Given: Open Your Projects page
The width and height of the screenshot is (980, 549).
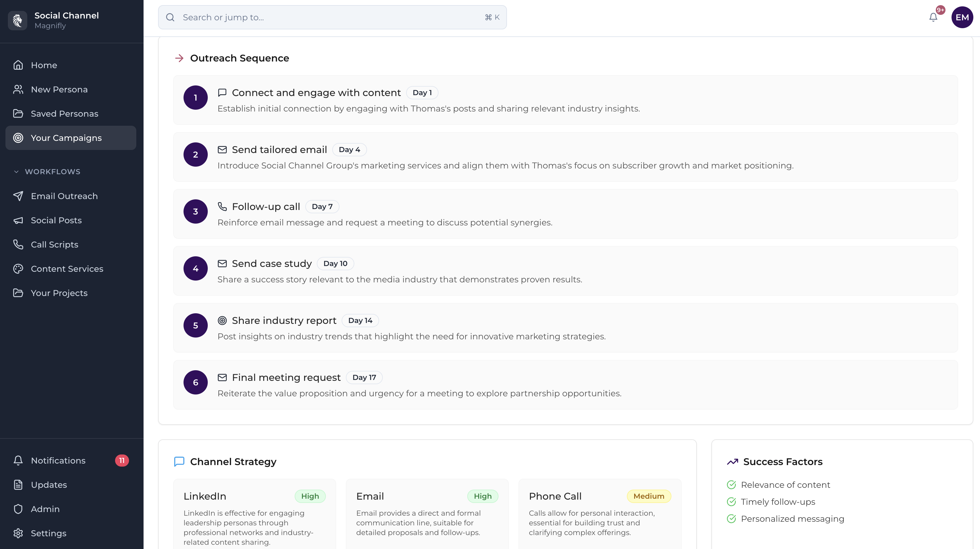Looking at the screenshot, I should (59, 293).
